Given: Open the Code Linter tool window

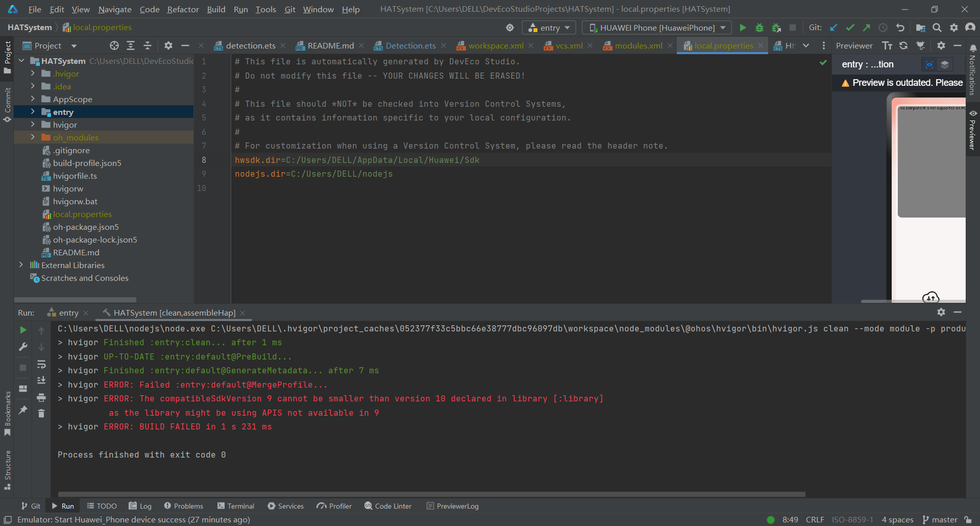Looking at the screenshot, I should point(388,506).
